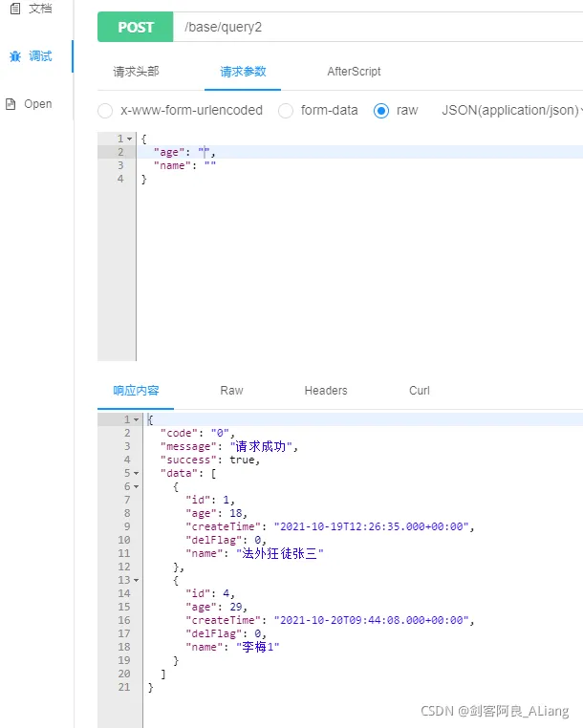This screenshot has height=728, width=583.
Task: Open the AfterScript tab
Action: coord(354,72)
